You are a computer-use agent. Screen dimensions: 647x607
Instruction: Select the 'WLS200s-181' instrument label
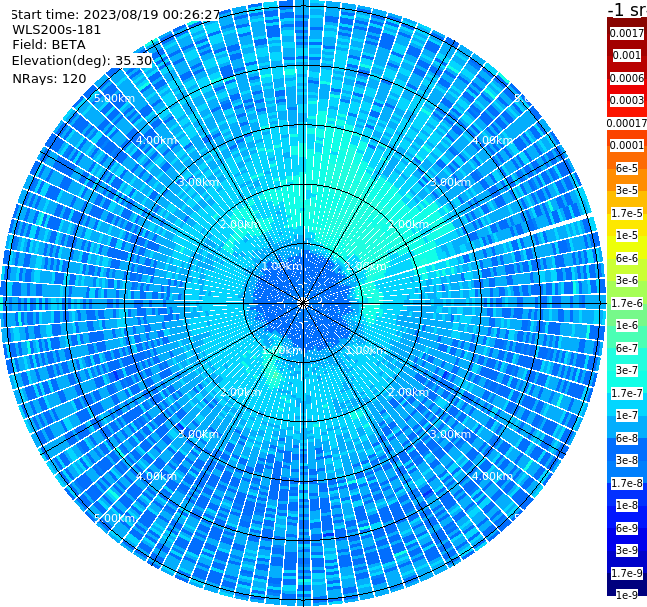[57, 30]
